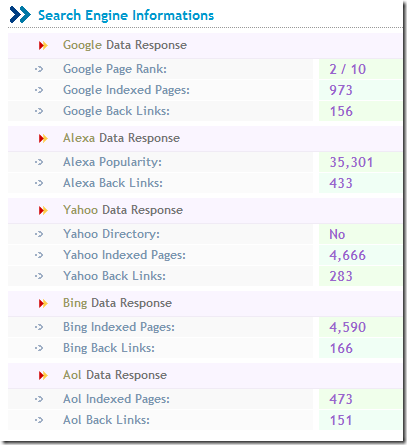
Task: Click the small arrow bullet beside Google Page Rank
Action: [x=39, y=69]
